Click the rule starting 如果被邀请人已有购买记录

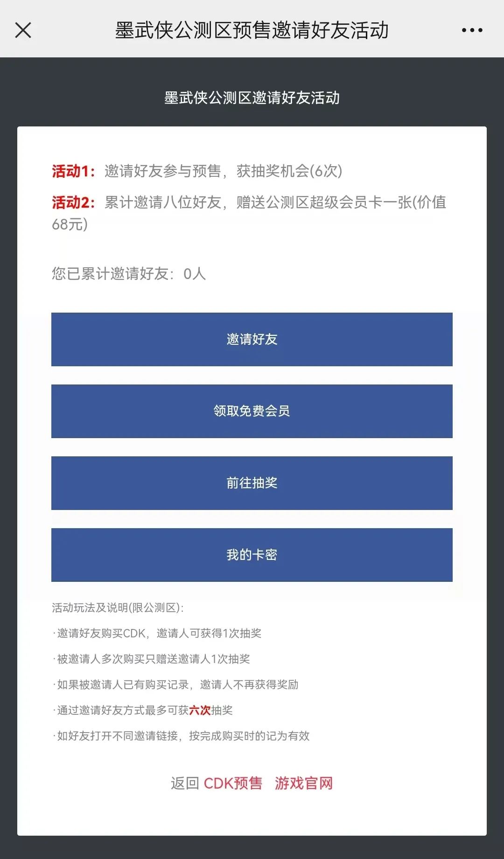pyautogui.click(x=177, y=684)
